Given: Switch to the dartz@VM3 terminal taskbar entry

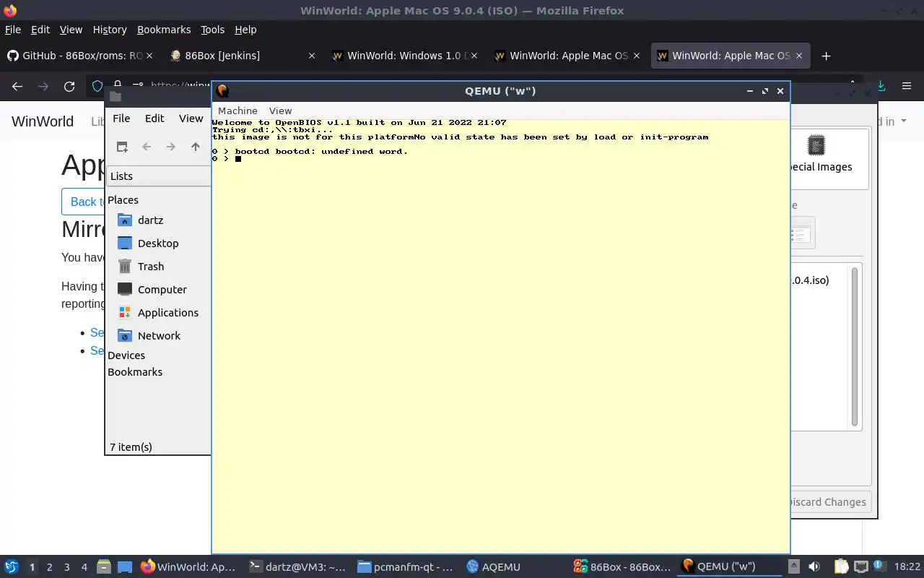Looking at the screenshot, I should (297, 567).
